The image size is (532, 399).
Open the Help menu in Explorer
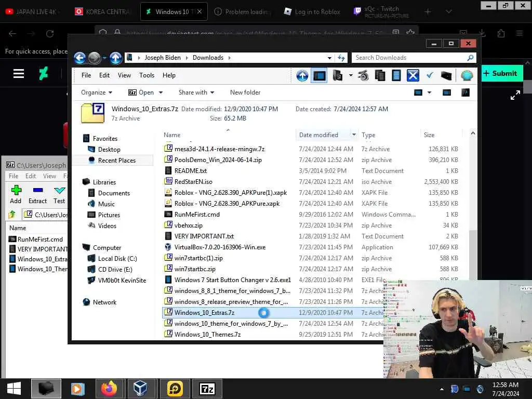point(169,75)
